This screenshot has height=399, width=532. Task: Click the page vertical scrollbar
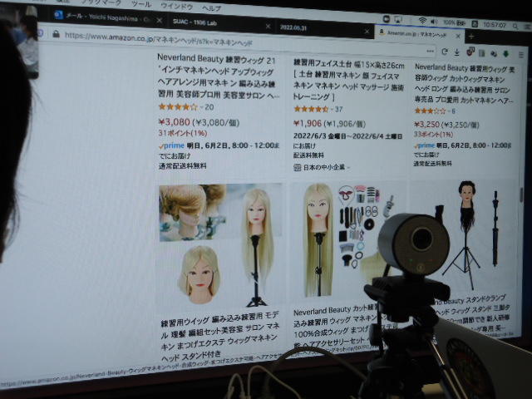pos(523,194)
